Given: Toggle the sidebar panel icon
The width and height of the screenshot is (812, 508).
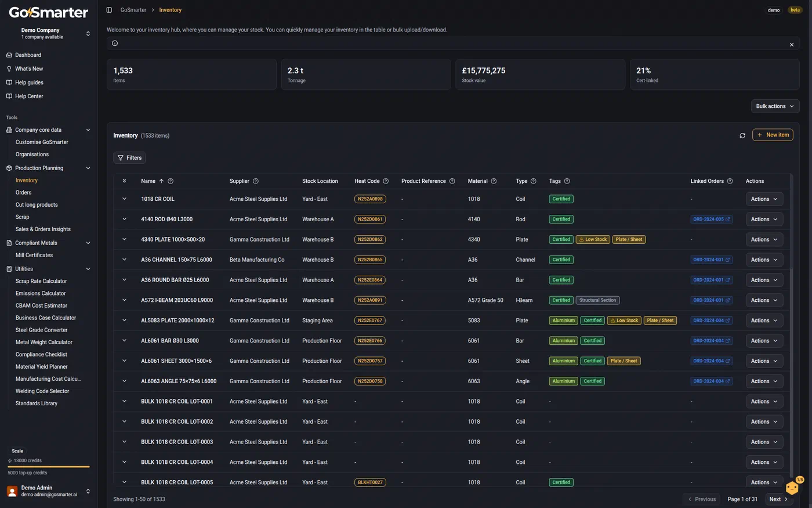Looking at the screenshot, I should pos(109,10).
